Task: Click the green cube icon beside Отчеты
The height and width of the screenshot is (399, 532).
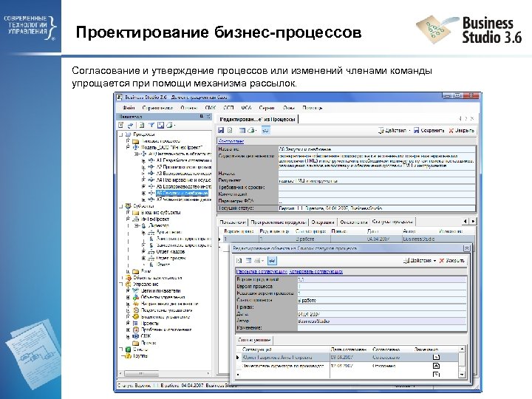Action: 129,349
